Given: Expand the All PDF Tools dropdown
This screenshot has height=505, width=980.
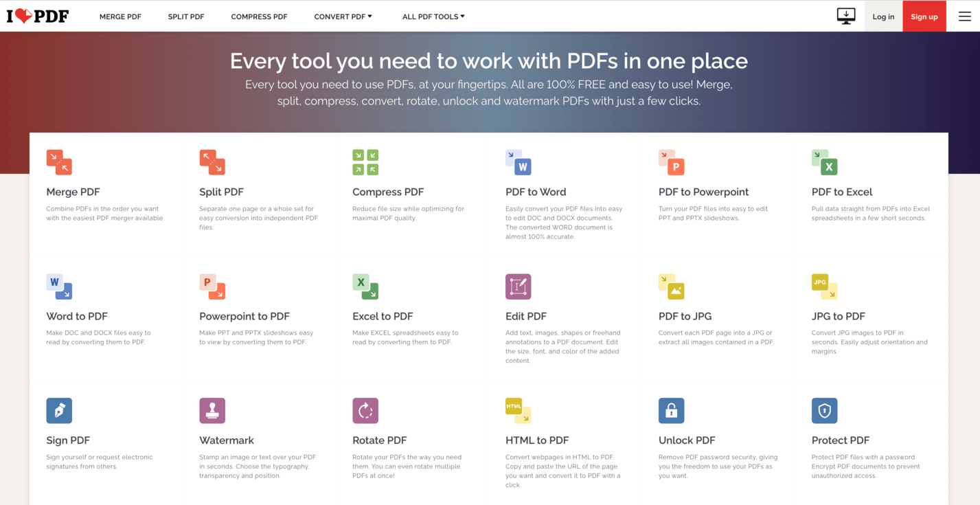Looking at the screenshot, I should click(433, 16).
